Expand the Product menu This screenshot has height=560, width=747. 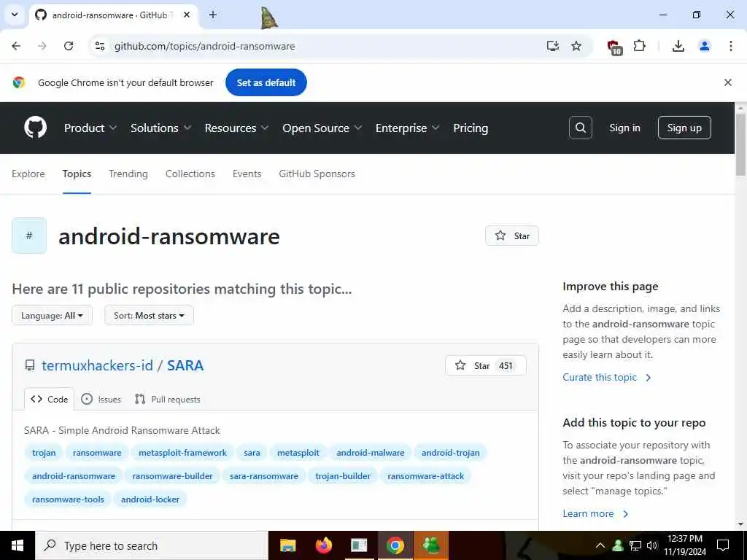[90, 128]
